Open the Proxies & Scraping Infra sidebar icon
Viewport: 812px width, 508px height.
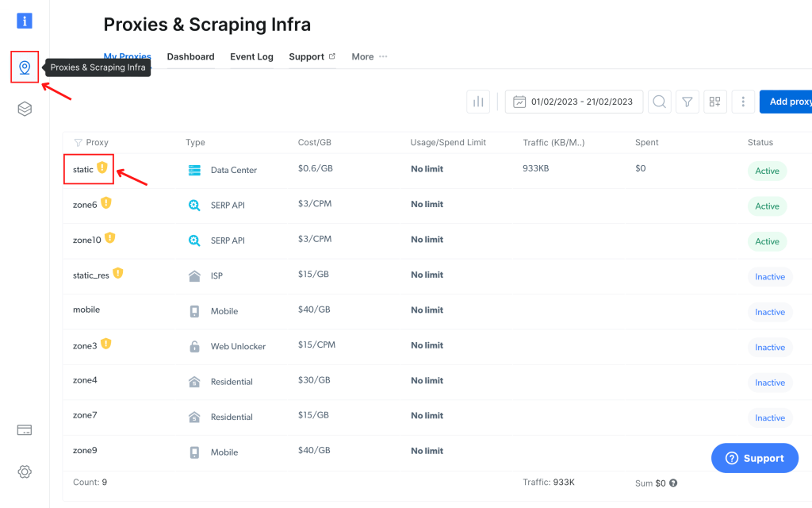click(x=24, y=67)
